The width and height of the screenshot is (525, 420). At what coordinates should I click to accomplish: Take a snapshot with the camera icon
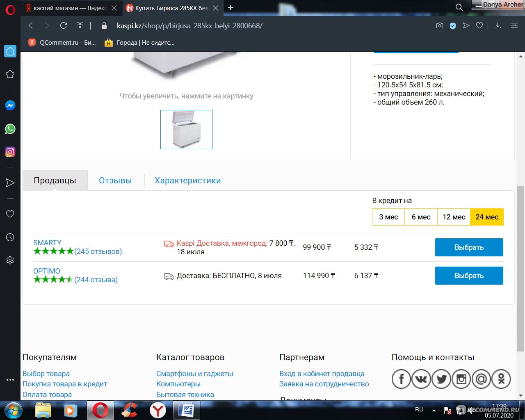[440, 25]
